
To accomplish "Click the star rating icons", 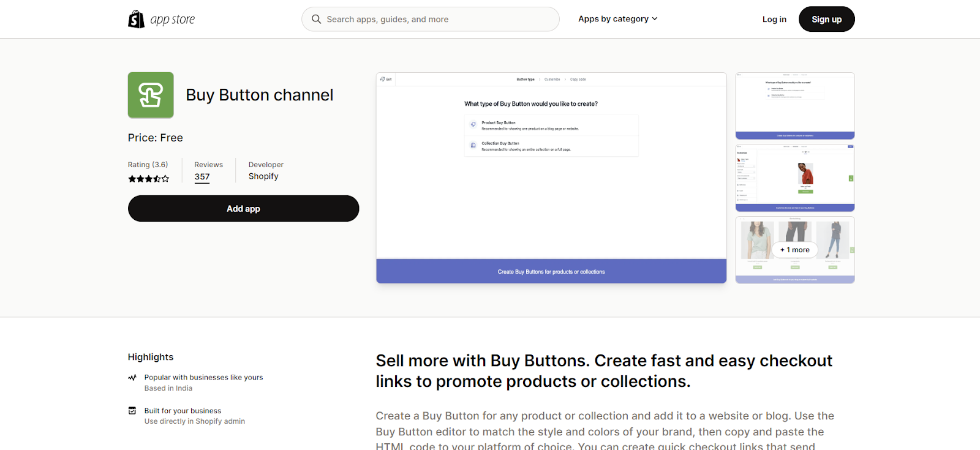I will tap(149, 179).
